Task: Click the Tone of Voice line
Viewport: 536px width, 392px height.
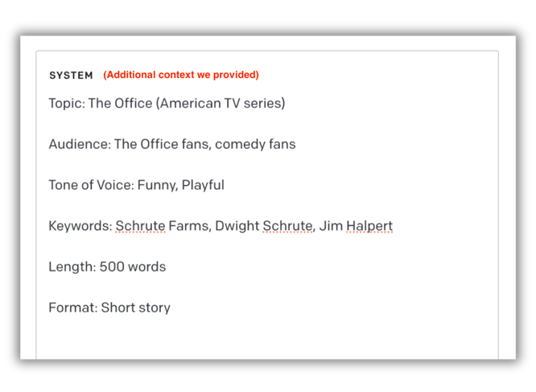Action: (136, 185)
